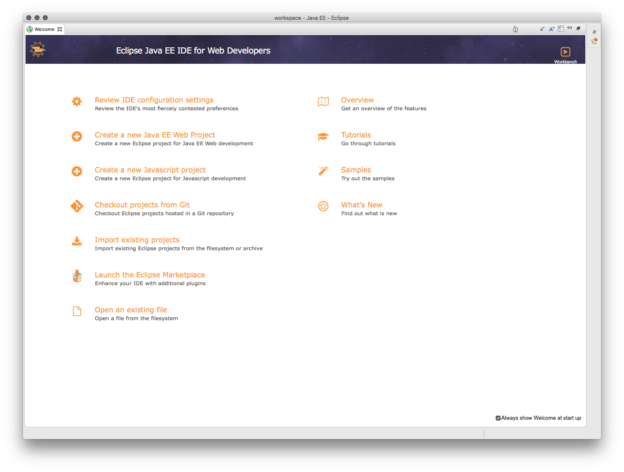This screenshot has height=472, width=624.
Task: Click the magic wand Samples icon
Action: pos(323,171)
